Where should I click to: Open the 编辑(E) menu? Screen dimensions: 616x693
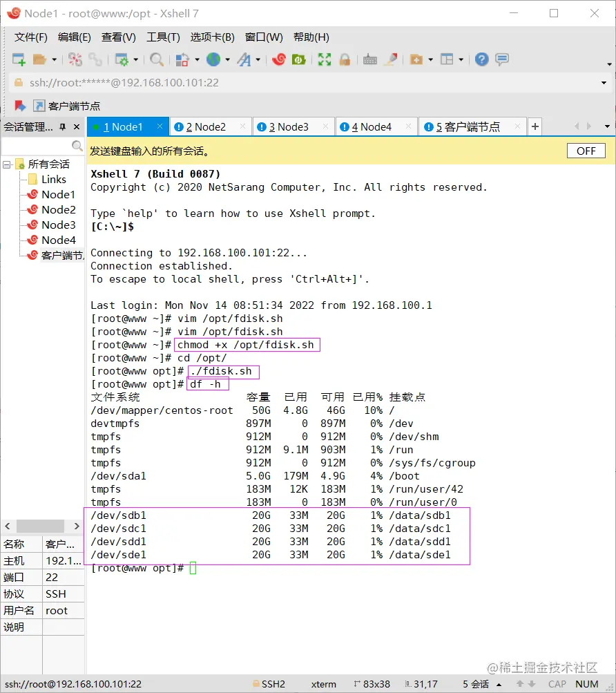pyautogui.click(x=75, y=37)
